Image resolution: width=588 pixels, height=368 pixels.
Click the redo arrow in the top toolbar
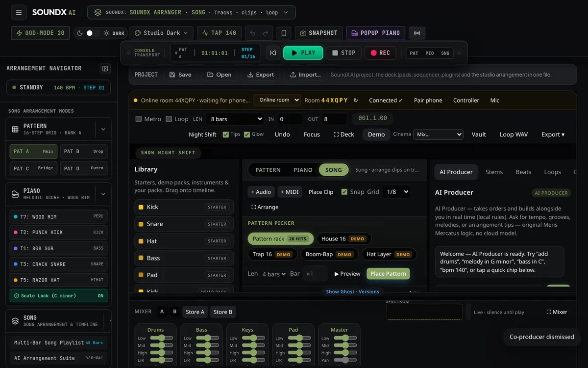[x=266, y=33]
